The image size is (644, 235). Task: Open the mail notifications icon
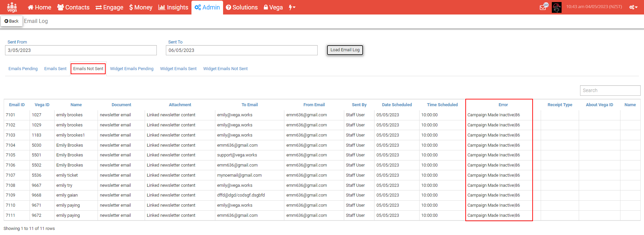[543, 7]
